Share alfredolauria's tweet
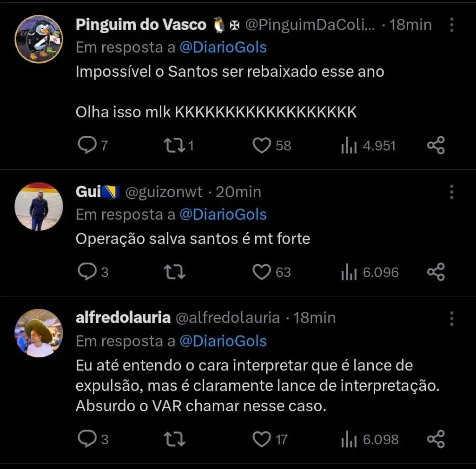 [x=436, y=439]
